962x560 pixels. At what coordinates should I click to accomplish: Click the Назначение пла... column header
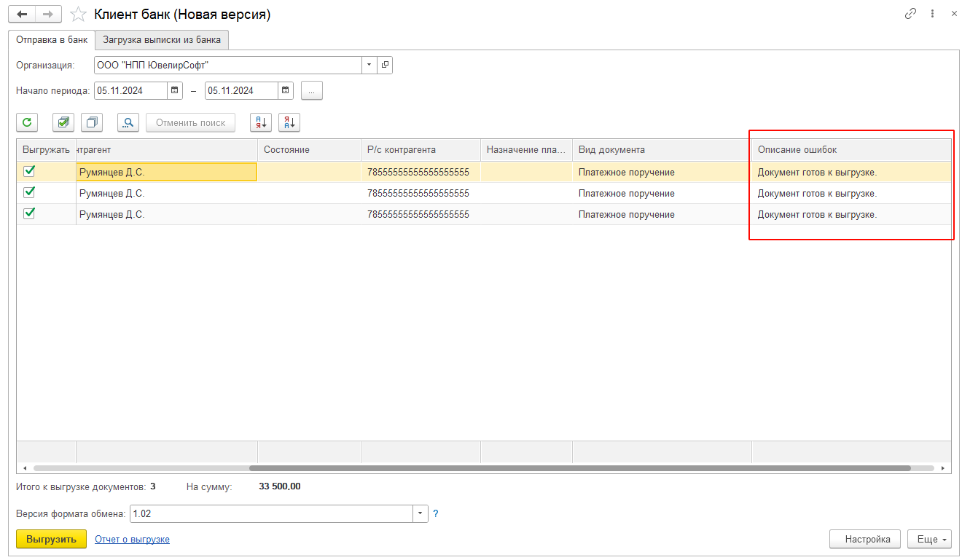point(526,150)
